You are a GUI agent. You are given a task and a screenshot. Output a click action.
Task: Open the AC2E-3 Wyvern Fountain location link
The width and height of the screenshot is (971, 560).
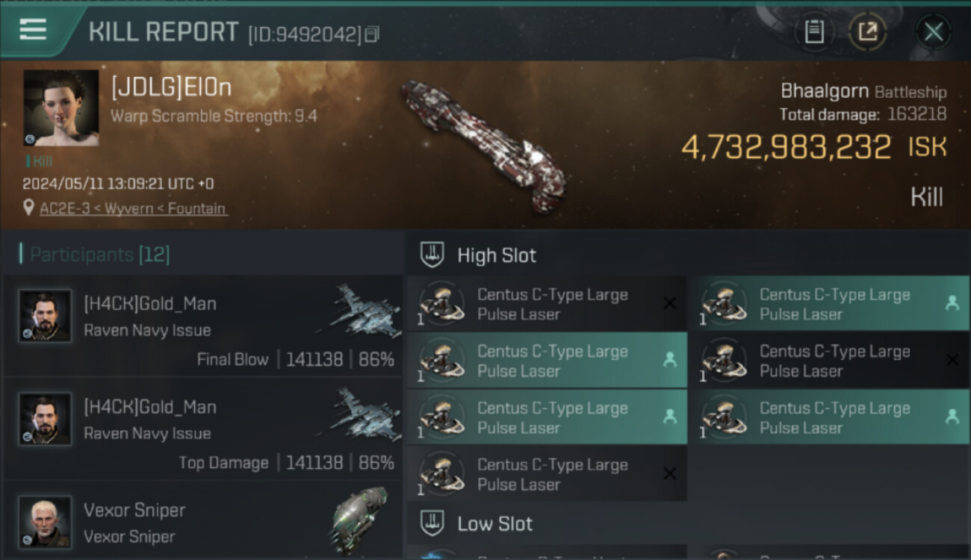(134, 209)
